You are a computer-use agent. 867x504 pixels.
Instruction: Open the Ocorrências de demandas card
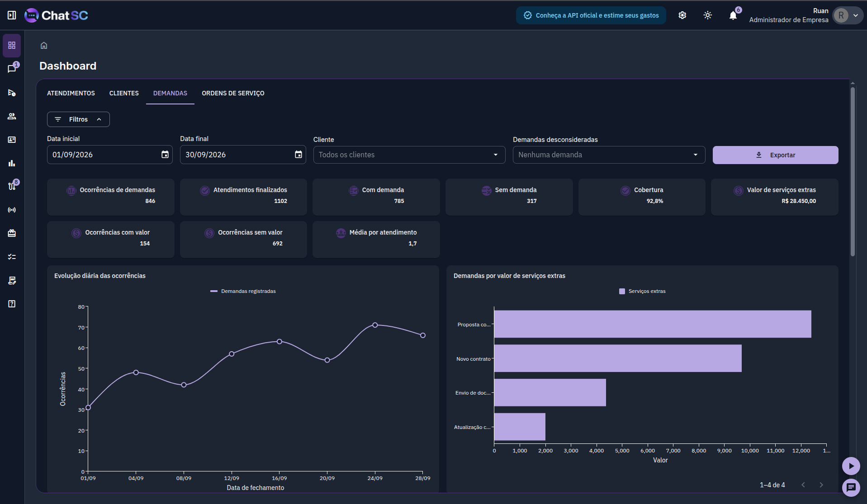(110, 197)
